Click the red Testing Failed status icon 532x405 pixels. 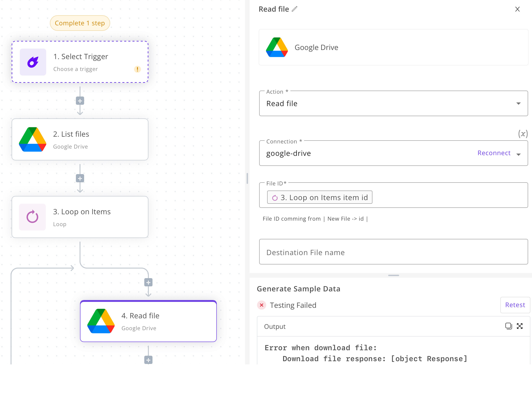point(261,305)
